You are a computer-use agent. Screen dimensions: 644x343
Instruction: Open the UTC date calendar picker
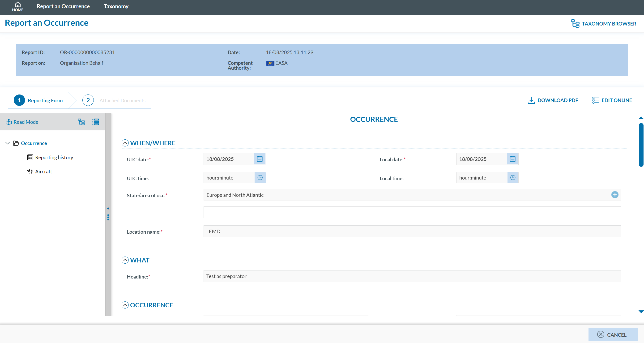(260, 159)
